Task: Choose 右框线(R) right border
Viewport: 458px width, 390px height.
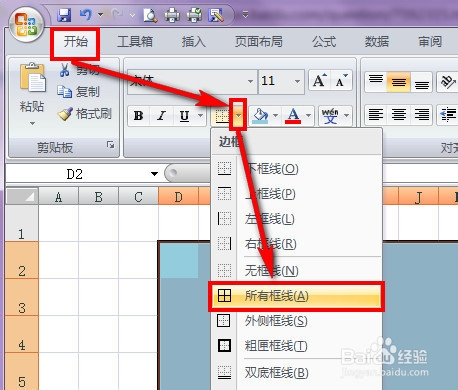Action: pos(296,244)
